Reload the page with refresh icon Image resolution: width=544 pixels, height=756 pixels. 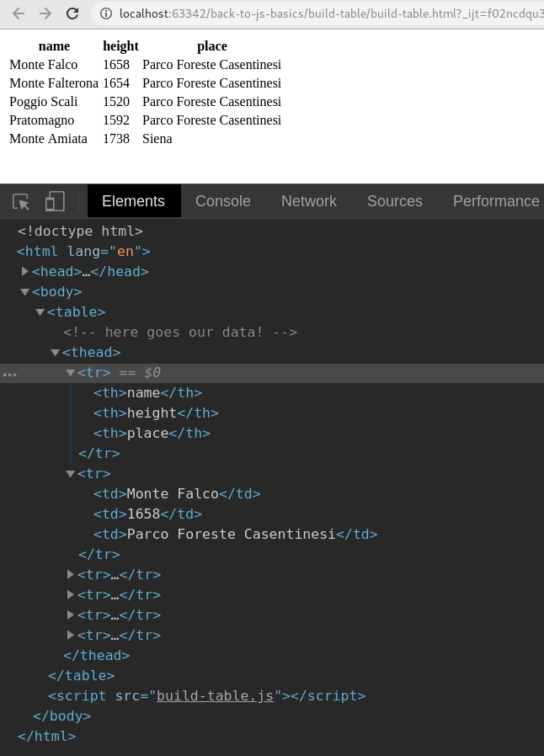pyautogui.click(x=72, y=13)
